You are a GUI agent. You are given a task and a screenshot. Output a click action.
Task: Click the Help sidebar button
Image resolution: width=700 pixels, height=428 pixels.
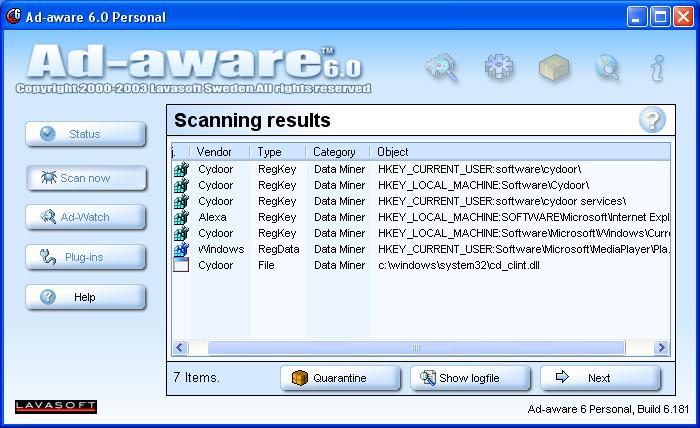click(85, 297)
